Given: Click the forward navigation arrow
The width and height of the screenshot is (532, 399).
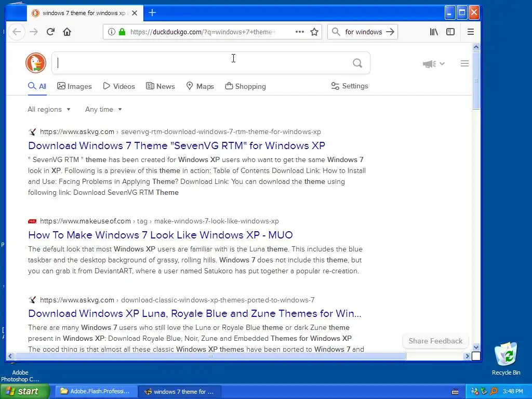Looking at the screenshot, I should click(x=34, y=32).
